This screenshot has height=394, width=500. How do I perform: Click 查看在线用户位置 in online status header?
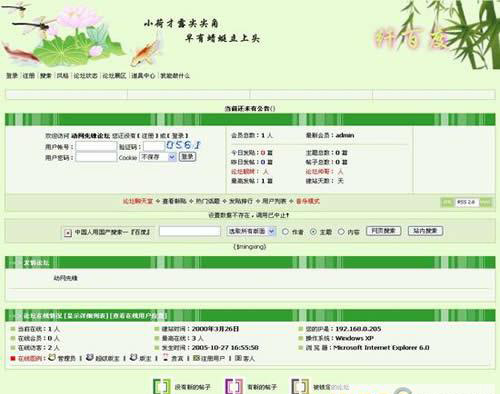point(138,316)
